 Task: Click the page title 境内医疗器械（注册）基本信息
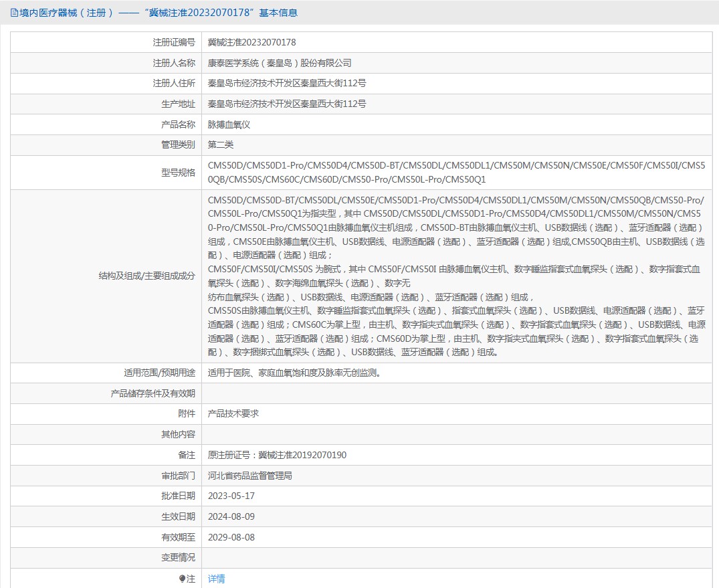click(x=159, y=13)
